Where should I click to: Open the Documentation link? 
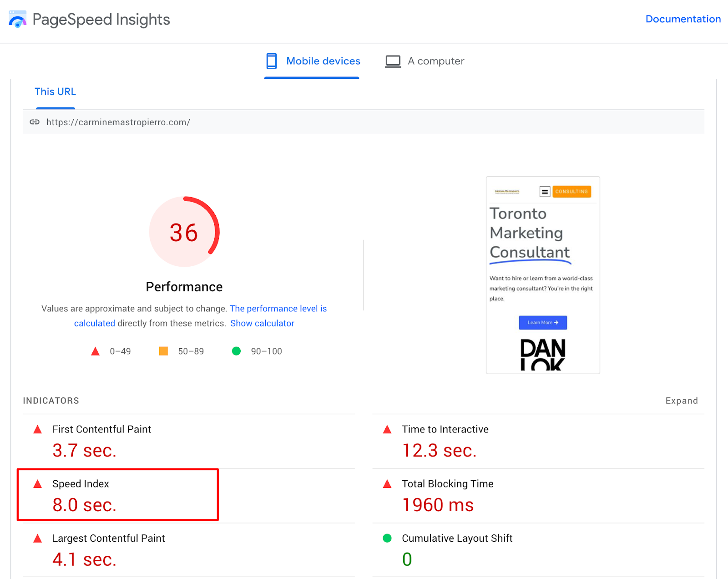682,19
